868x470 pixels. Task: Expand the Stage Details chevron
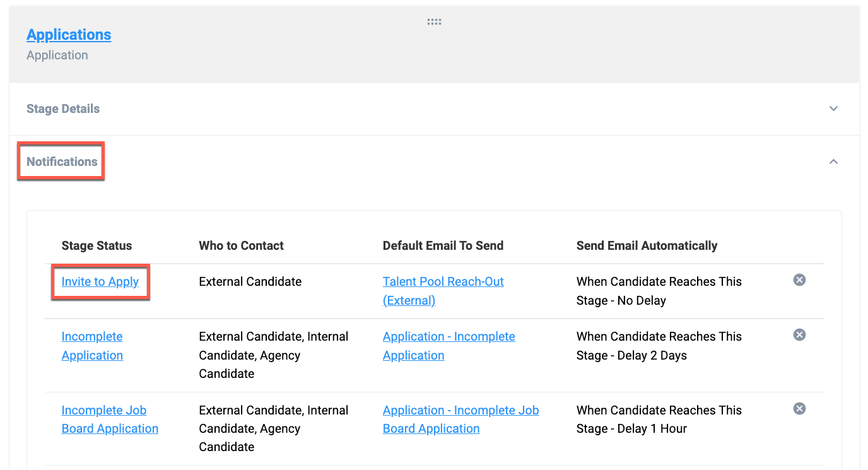click(833, 109)
